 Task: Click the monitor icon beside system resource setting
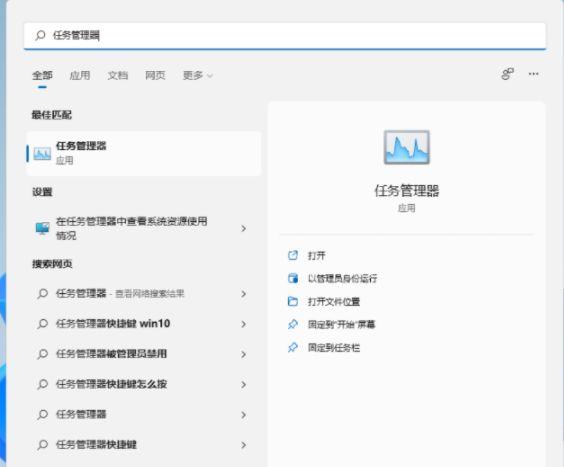(42, 228)
